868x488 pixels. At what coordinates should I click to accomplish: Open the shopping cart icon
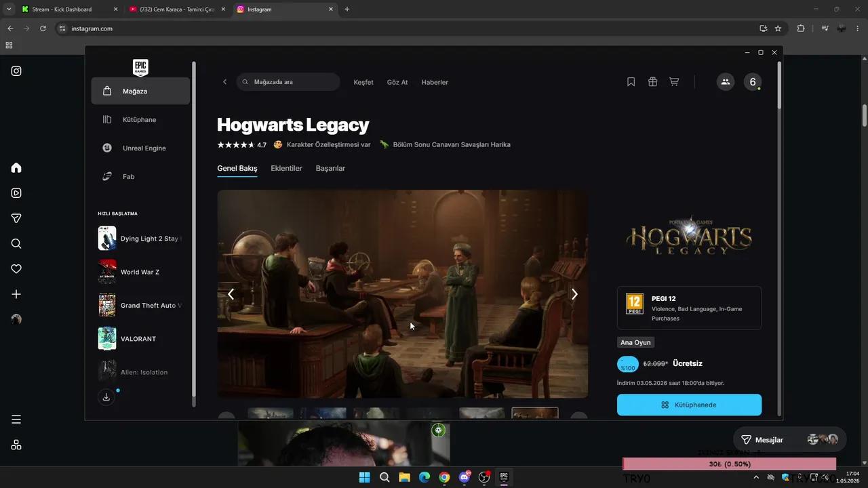point(674,82)
